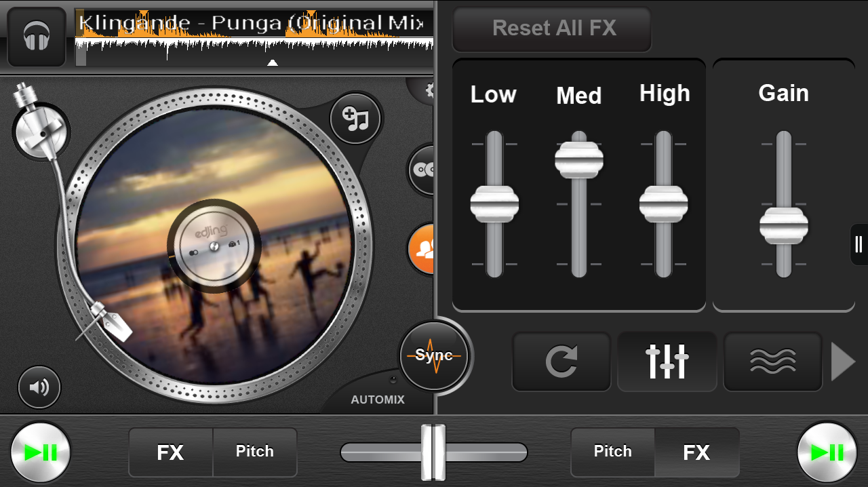Click the crossfader handle
Screen dimensions: 868x487
(434, 452)
